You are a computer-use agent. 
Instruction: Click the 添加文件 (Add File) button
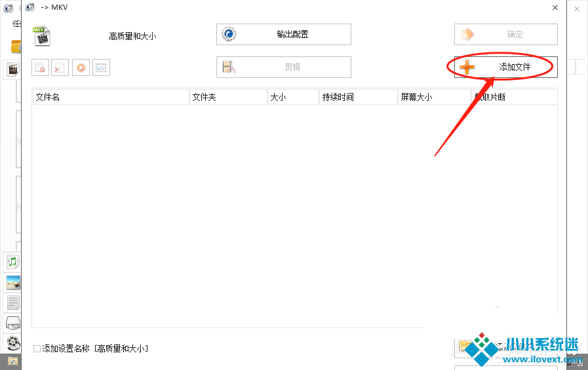click(505, 67)
